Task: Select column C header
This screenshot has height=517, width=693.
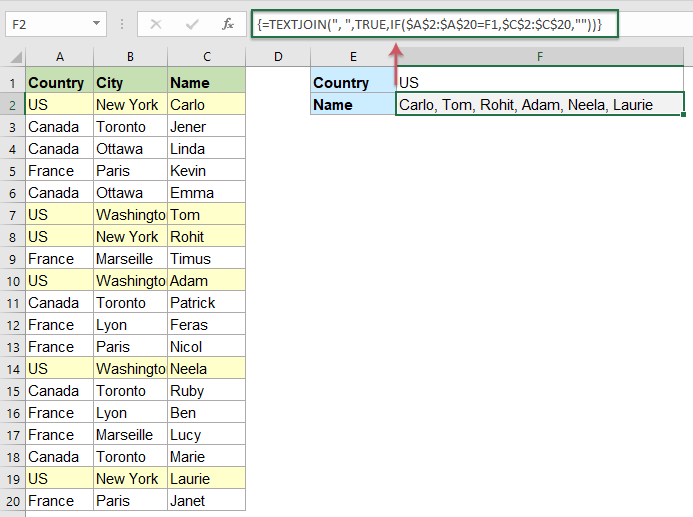Action: coord(206,57)
